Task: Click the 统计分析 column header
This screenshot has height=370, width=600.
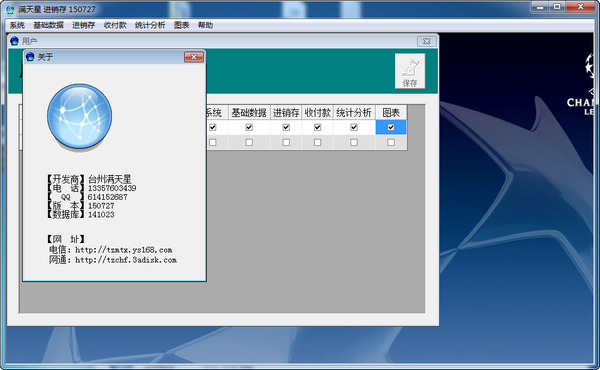Action: click(354, 112)
